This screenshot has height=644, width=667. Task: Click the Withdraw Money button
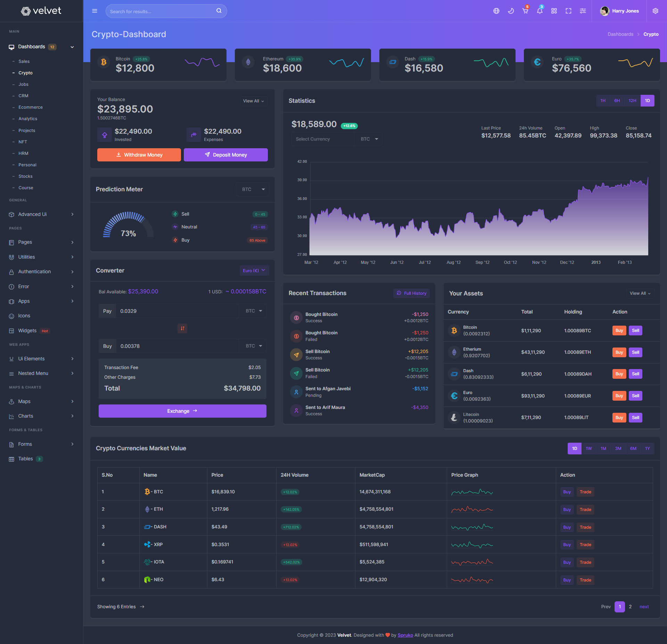pos(139,155)
